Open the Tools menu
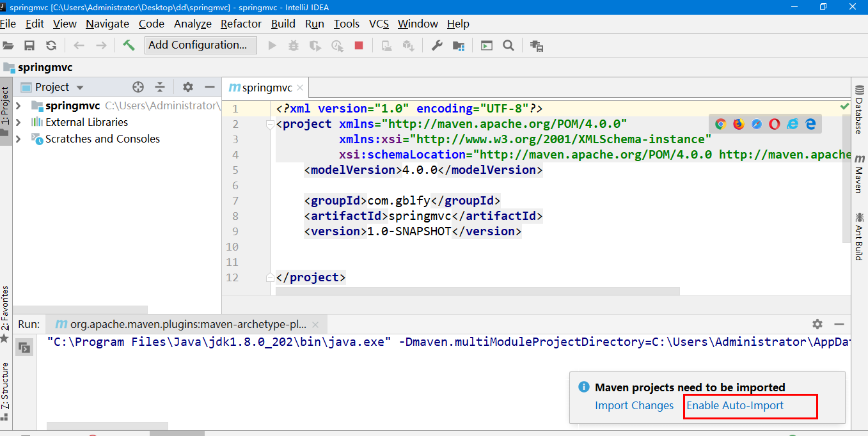This screenshot has height=436, width=868. coord(347,24)
